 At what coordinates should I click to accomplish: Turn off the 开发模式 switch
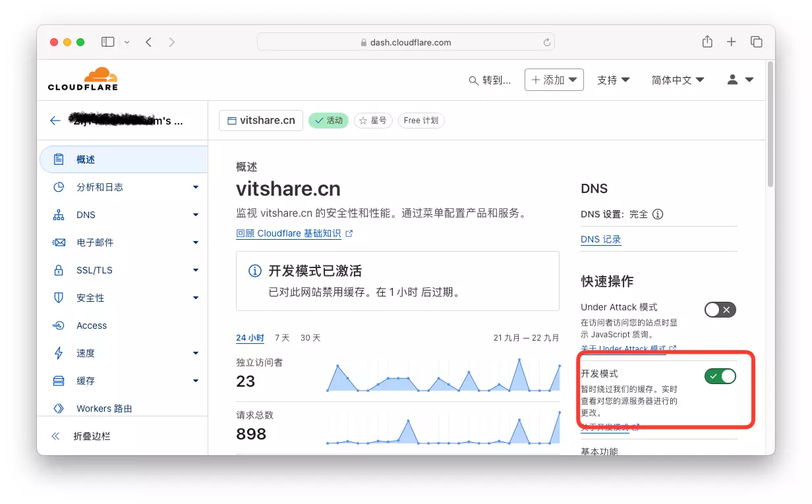[720, 376]
